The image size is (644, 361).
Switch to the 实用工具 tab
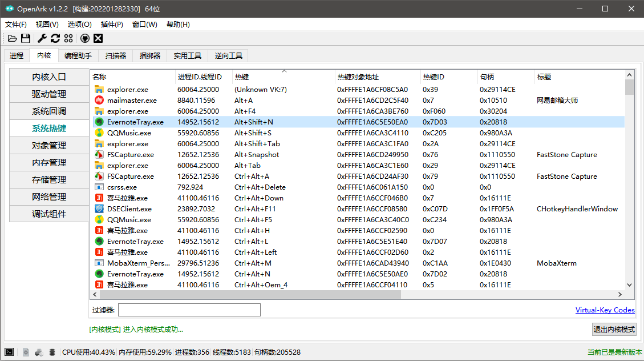pyautogui.click(x=187, y=55)
